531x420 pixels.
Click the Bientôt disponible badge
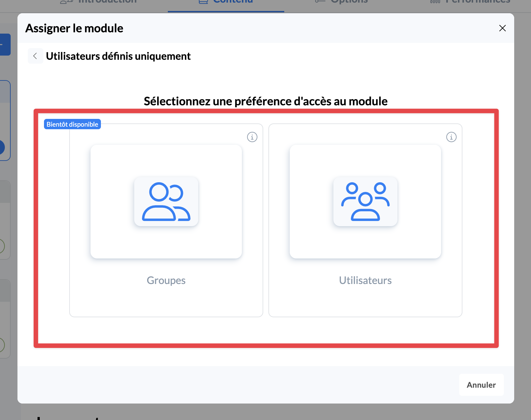(x=72, y=124)
